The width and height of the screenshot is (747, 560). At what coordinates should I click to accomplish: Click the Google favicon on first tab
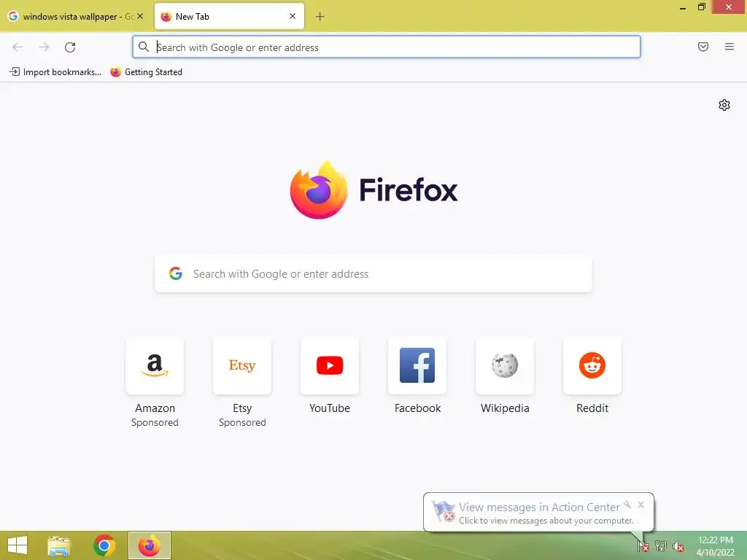13,16
